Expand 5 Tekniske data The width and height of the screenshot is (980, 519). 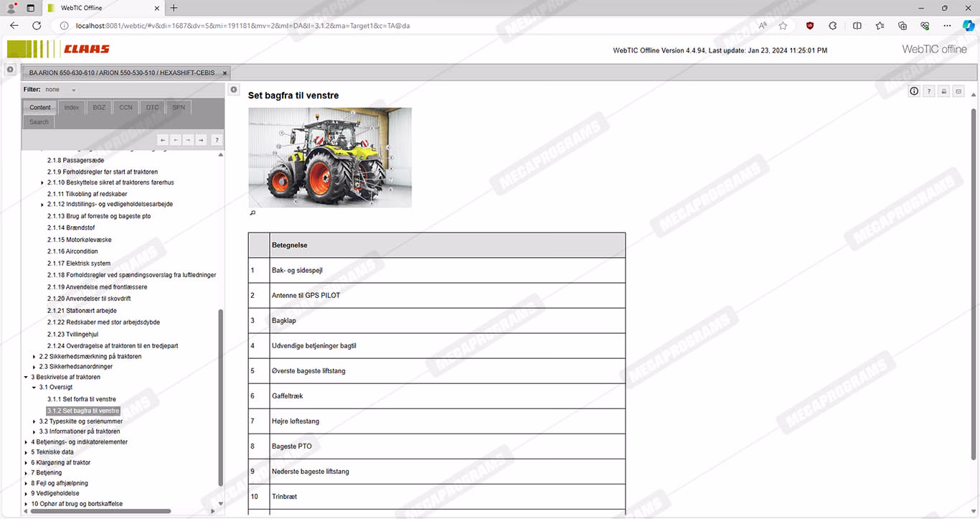pos(27,452)
